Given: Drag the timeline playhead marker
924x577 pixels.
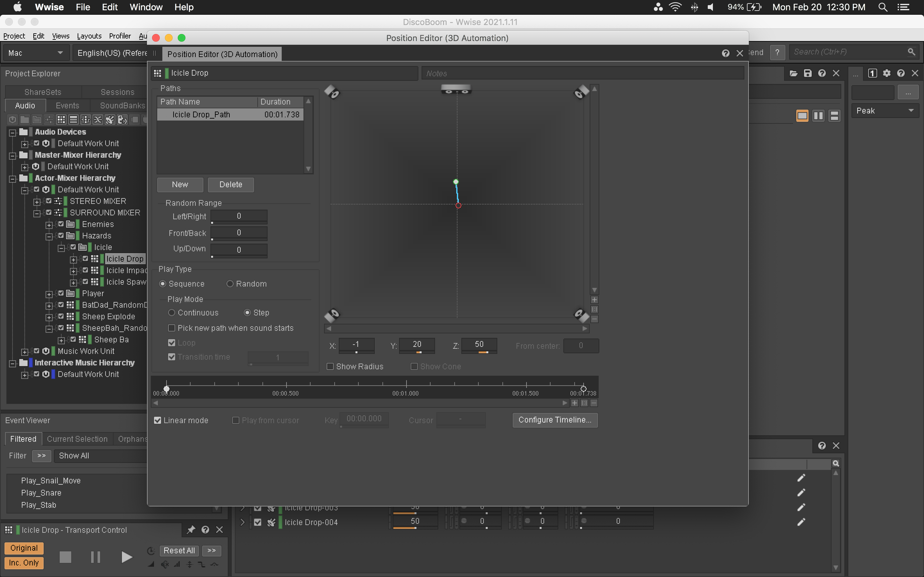Looking at the screenshot, I should pos(167,387).
